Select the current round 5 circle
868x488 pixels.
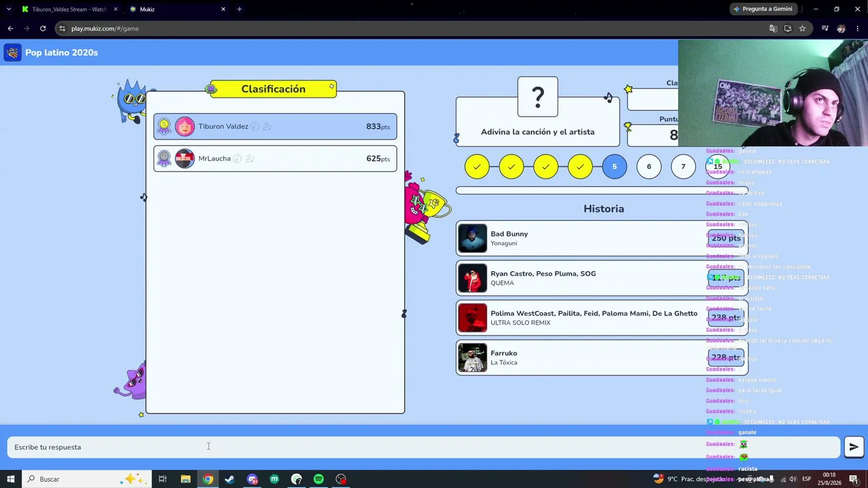pyautogui.click(x=614, y=167)
